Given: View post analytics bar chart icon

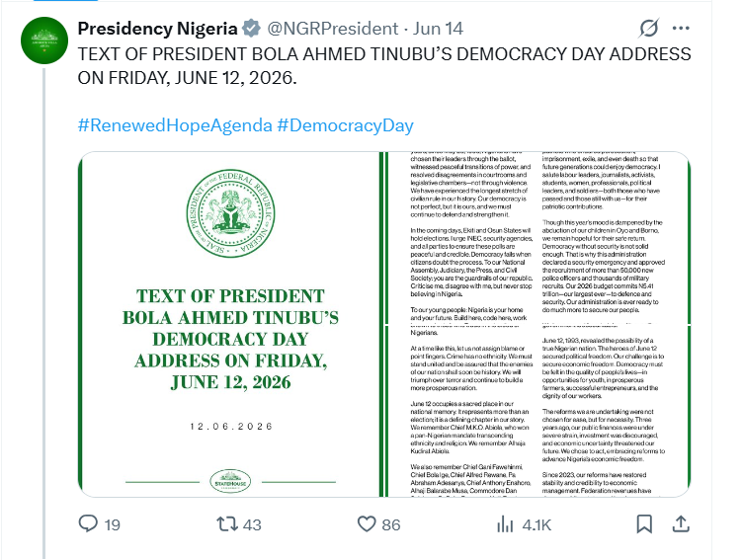Looking at the screenshot, I should pos(505,524).
